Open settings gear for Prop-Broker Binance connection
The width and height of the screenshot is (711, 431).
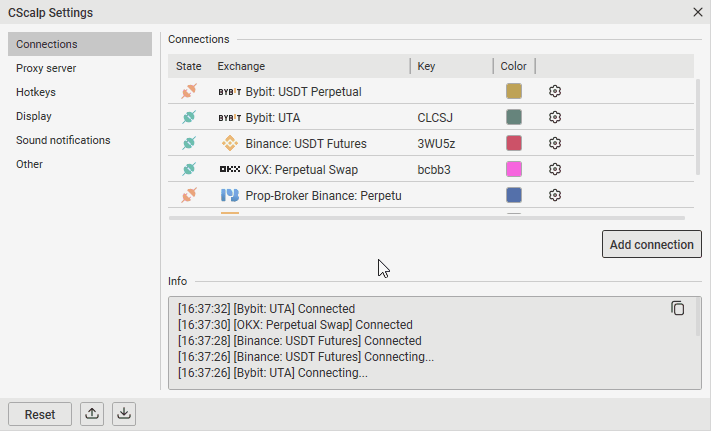point(555,195)
